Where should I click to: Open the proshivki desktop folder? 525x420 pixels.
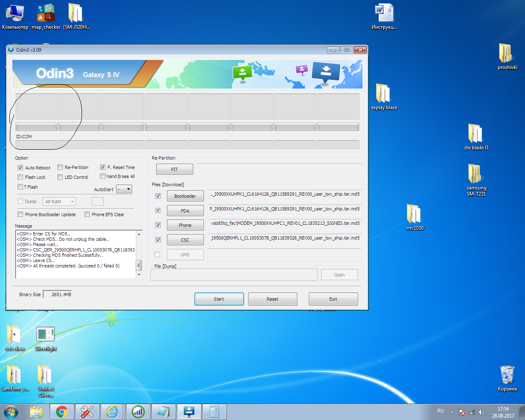tap(507, 56)
